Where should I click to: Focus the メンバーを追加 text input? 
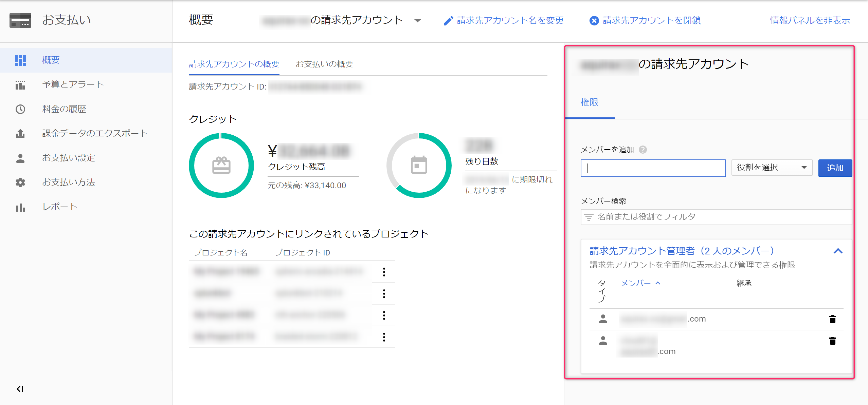point(653,168)
